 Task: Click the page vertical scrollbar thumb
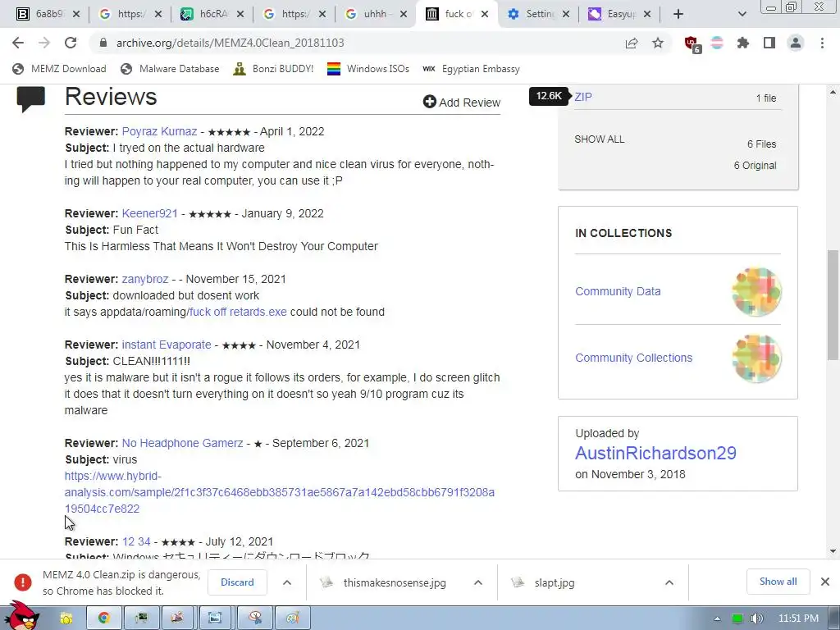click(833, 305)
